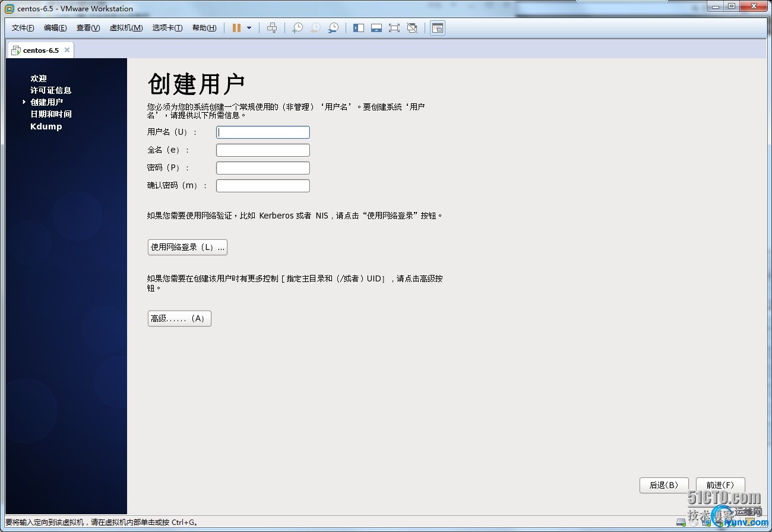The height and width of the screenshot is (532, 772).
Task: Click the 密码(P) password field
Action: pos(263,168)
